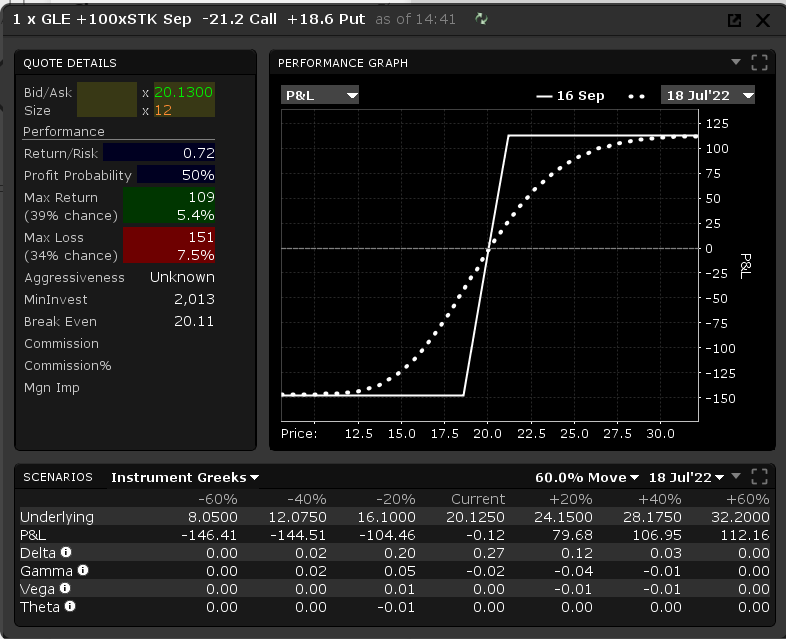Click the Vega info icon
The height and width of the screenshot is (639, 786).
click(x=63, y=588)
